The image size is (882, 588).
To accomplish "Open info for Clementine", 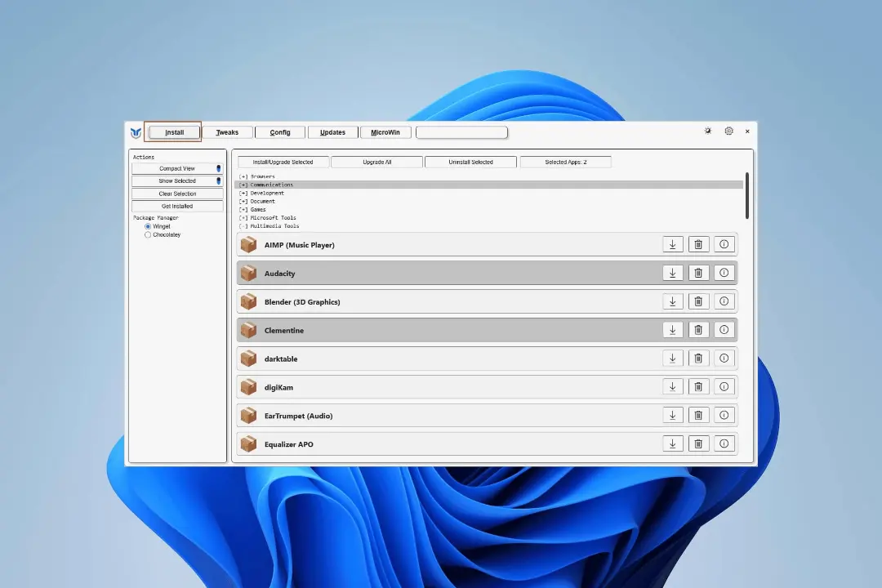I will [724, 330].
